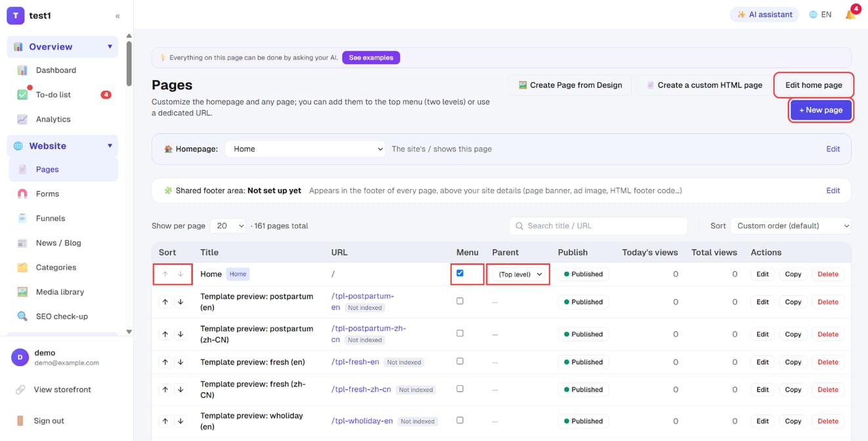Collapse the Website sidebar section
This screenshot has width=868, height=441.
coord(110,146)
